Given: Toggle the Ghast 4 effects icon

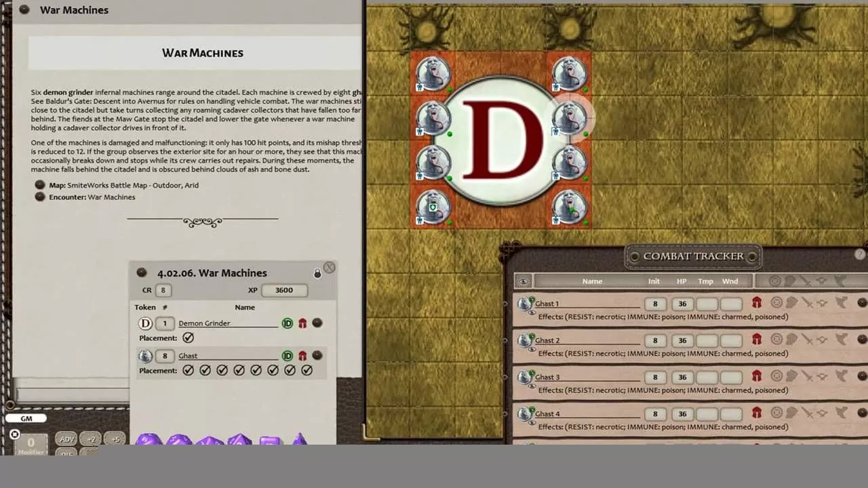Looking at the screenshot, I should click(x=841, y=412).
